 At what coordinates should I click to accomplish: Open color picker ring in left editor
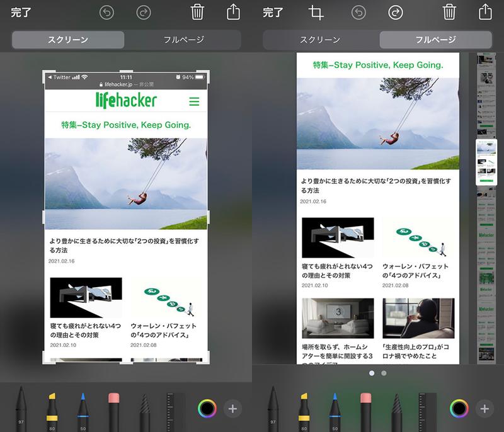207,409
